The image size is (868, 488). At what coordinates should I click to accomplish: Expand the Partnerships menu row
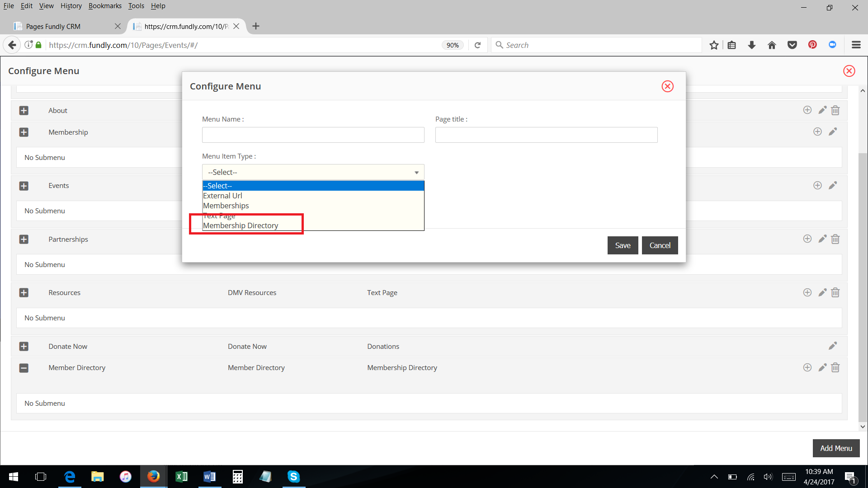point(24,239)
